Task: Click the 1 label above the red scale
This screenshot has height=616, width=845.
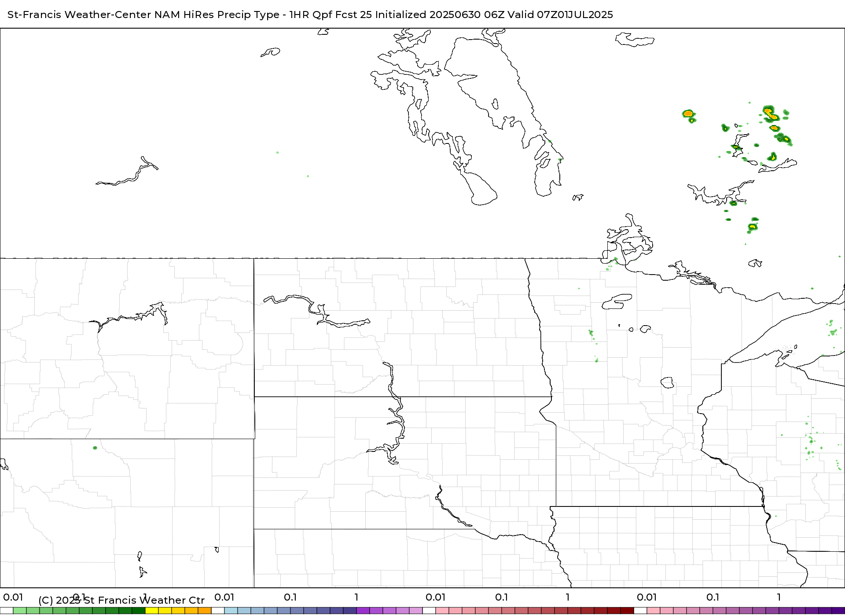Action: [568, 597]
